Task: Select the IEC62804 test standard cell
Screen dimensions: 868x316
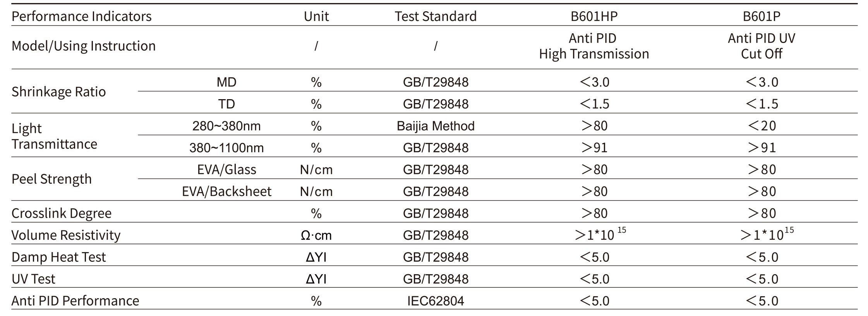Action: (x=436, y=301)
